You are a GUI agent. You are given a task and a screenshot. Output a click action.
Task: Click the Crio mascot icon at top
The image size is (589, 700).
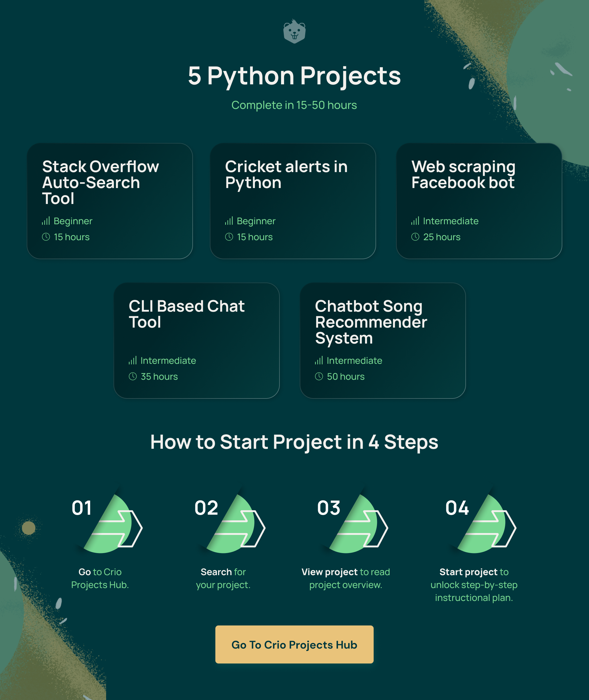point(294,33)
